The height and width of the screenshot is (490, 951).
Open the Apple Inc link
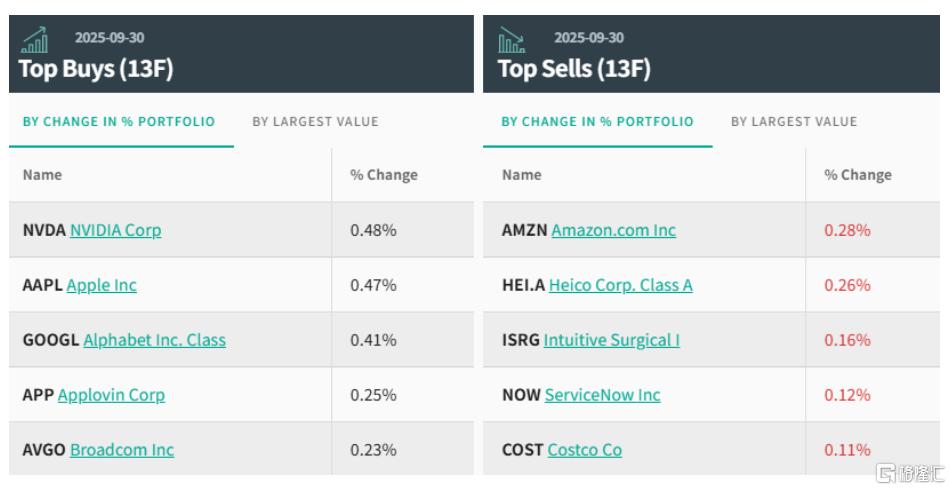(x=101, y=285)
